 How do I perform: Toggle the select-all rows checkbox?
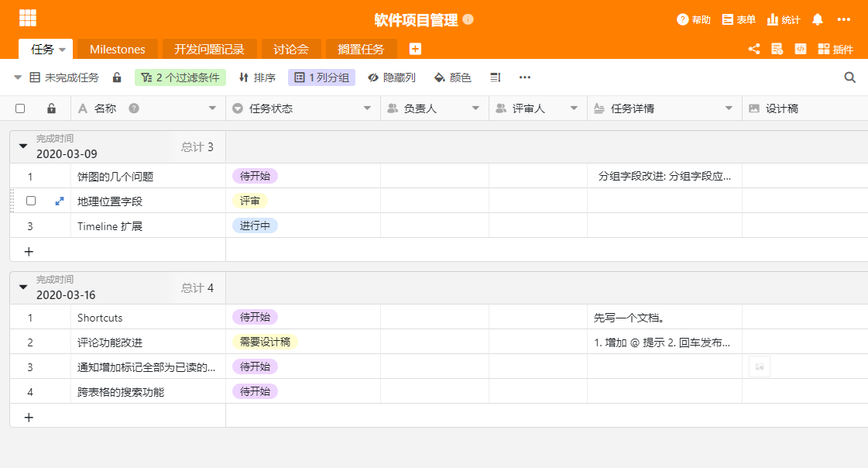(20, 108)
